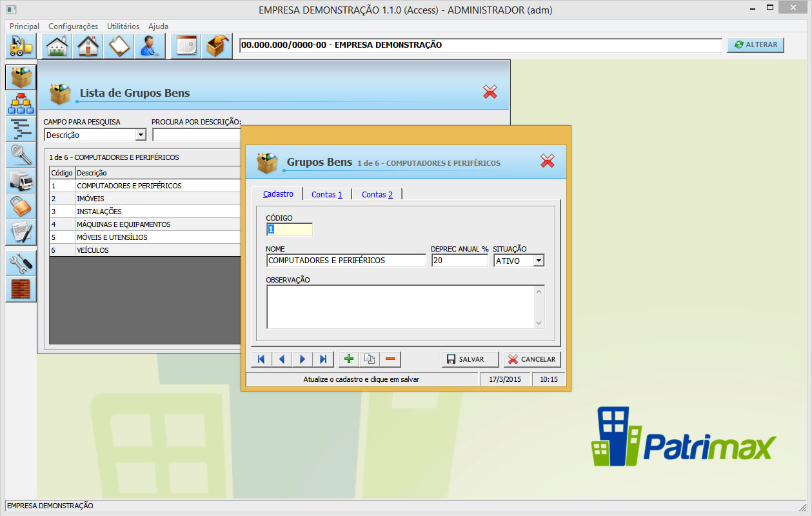Go to last record navigation button
Screen dimensions: 812x516
(323, 359)
